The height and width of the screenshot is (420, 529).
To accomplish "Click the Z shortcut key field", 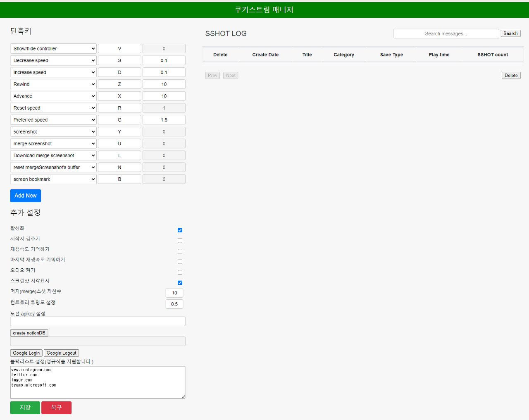I will point(119,84).
